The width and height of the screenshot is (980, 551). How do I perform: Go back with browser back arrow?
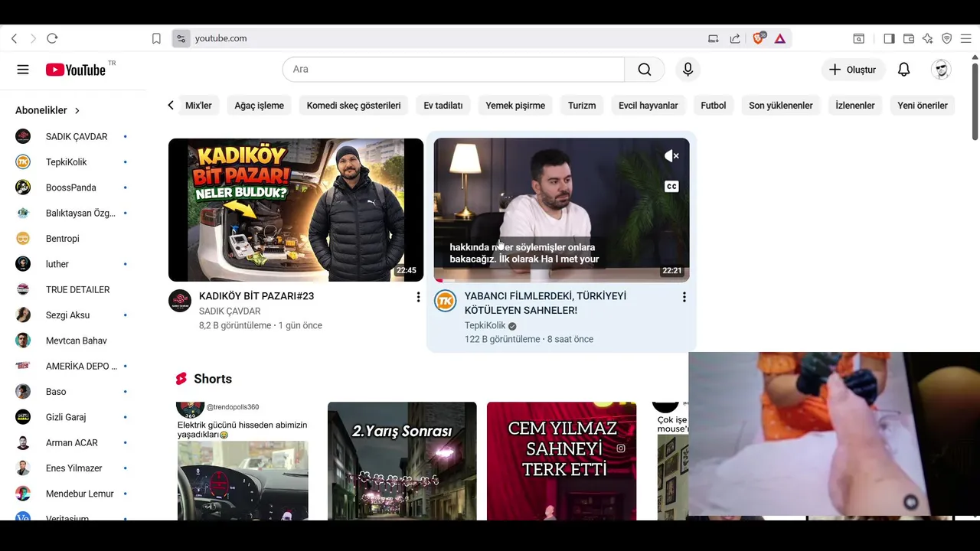click(14, 38)
